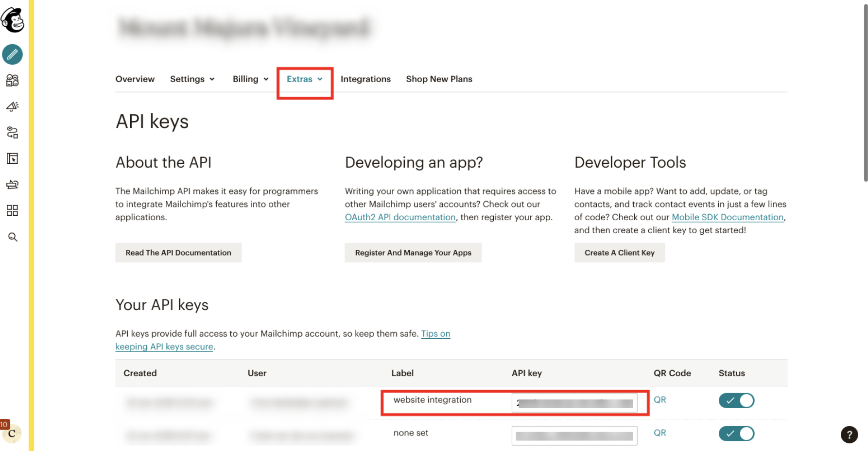Expand the Extras dropdown menu
This screenshot has width=868, height=451.
coord(305,79)
